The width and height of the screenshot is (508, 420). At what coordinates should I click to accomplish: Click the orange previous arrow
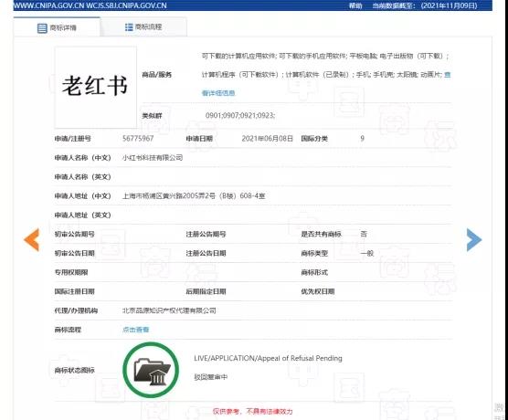[x=31, y=239]
